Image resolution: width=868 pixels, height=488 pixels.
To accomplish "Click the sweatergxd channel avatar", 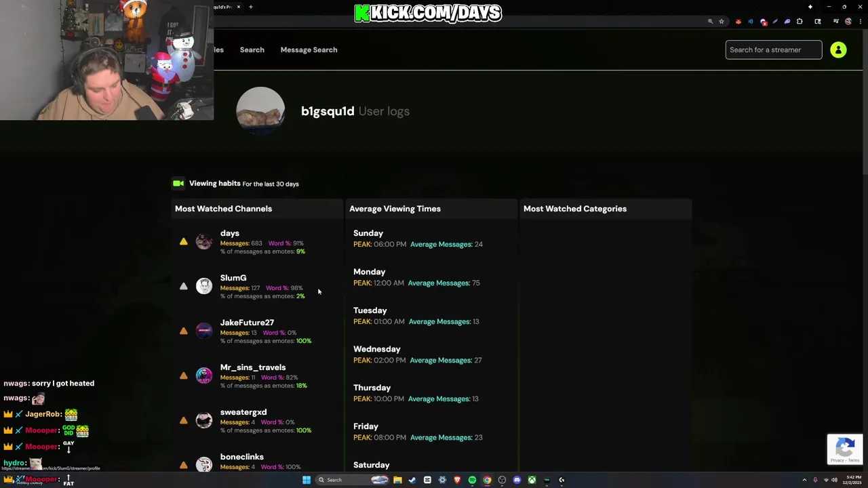I will [x=203, y=420].
